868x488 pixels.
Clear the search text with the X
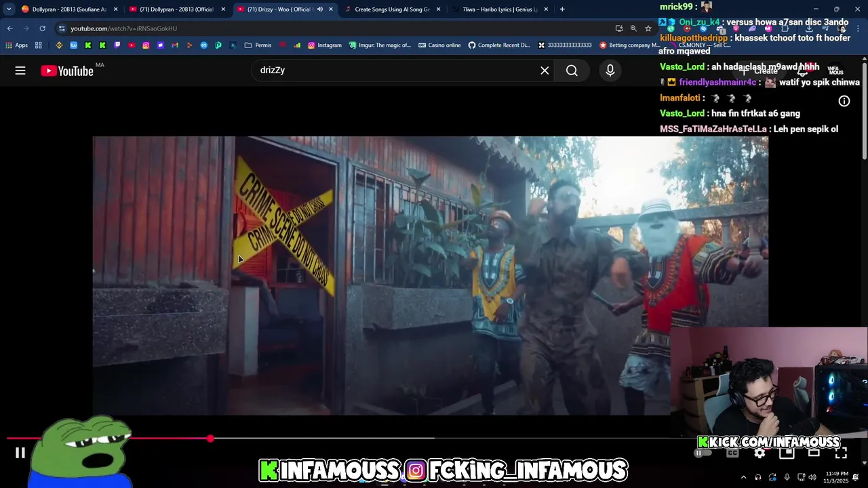pos(545,70)
